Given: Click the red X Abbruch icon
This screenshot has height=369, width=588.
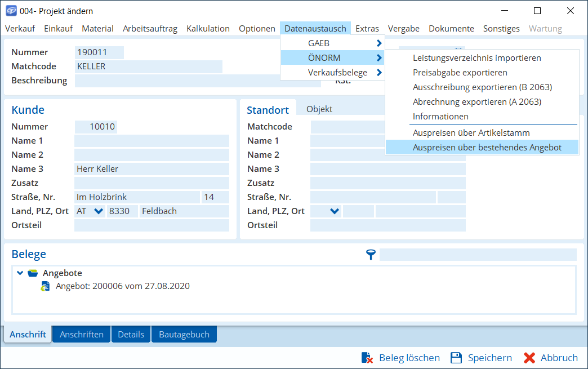Looking at the screenshot, I should tap(529, 358).
